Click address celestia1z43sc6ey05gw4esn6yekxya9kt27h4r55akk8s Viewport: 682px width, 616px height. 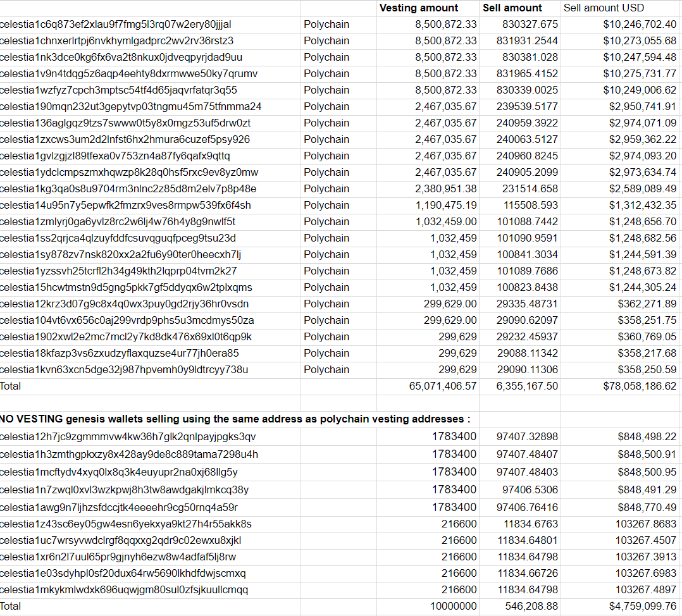126,524
